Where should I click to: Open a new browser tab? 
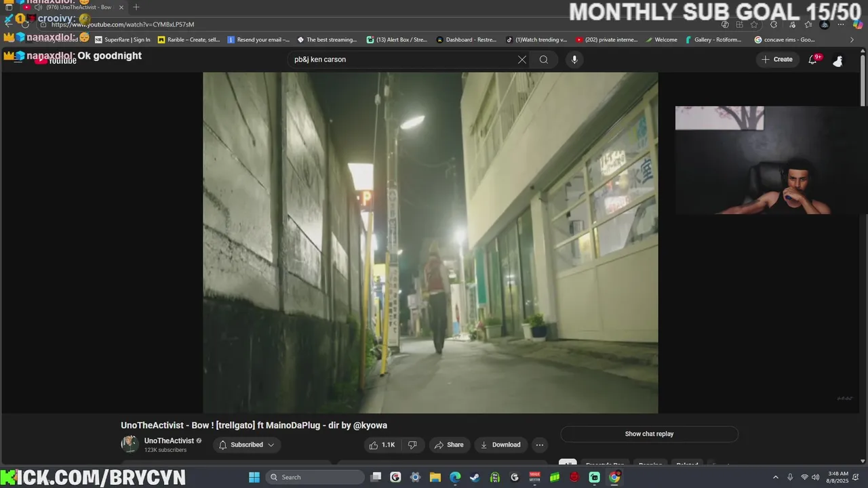pyautogui.click(x=136, y=7)
